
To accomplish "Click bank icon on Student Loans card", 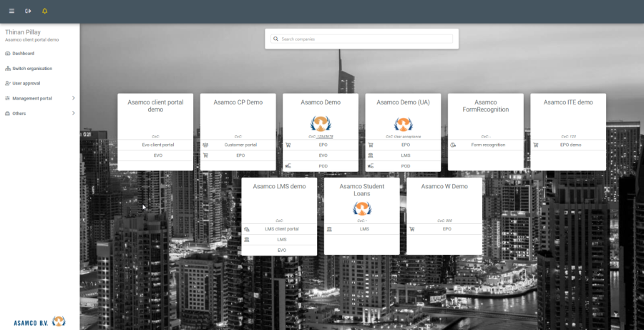I will click(x=329, y=229).
